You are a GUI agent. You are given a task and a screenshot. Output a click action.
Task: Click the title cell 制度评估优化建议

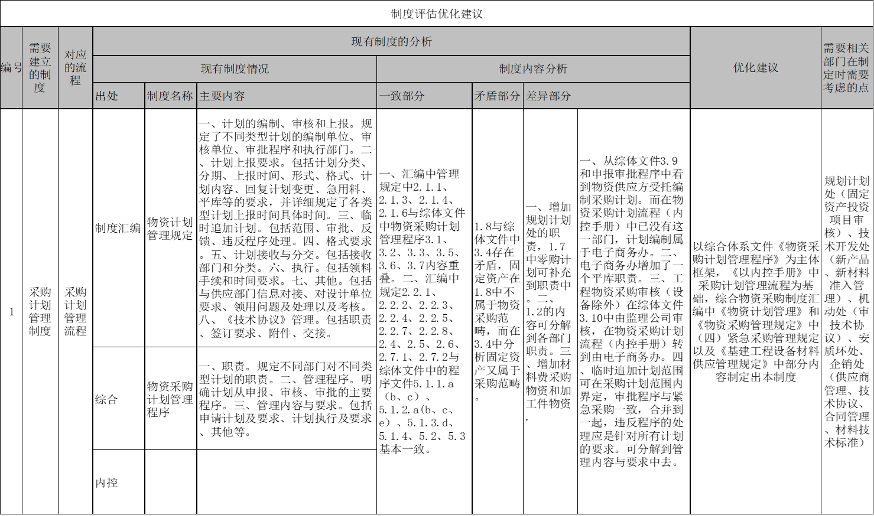coord(436,14)
